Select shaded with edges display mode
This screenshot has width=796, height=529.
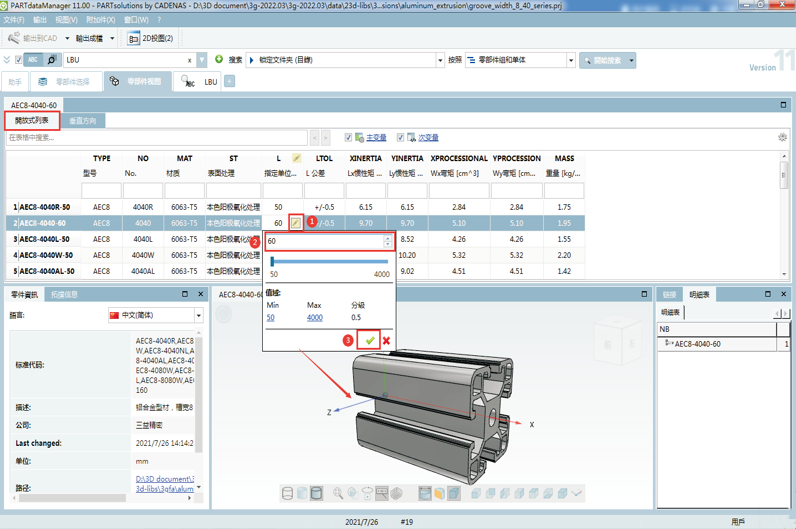pos(316,493)
